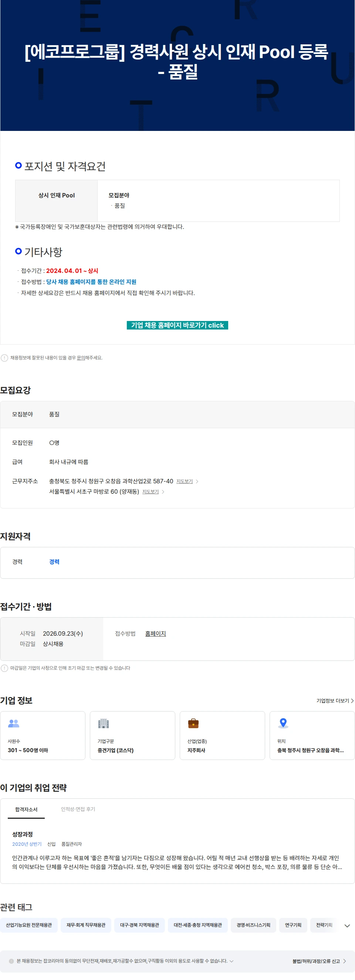Click the 지주회사 industry text
The height and width of the screenshot is (980, 355).
(x=196, y=750)
